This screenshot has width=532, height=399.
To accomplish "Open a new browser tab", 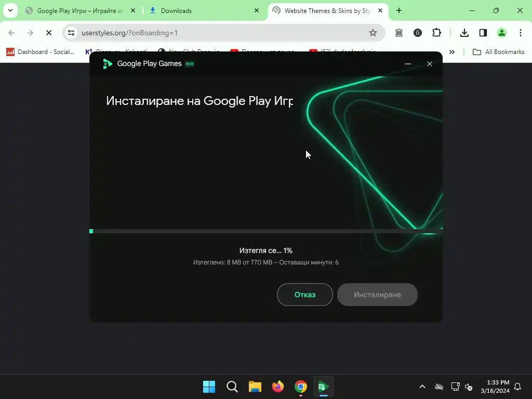I will coord(399,11).
